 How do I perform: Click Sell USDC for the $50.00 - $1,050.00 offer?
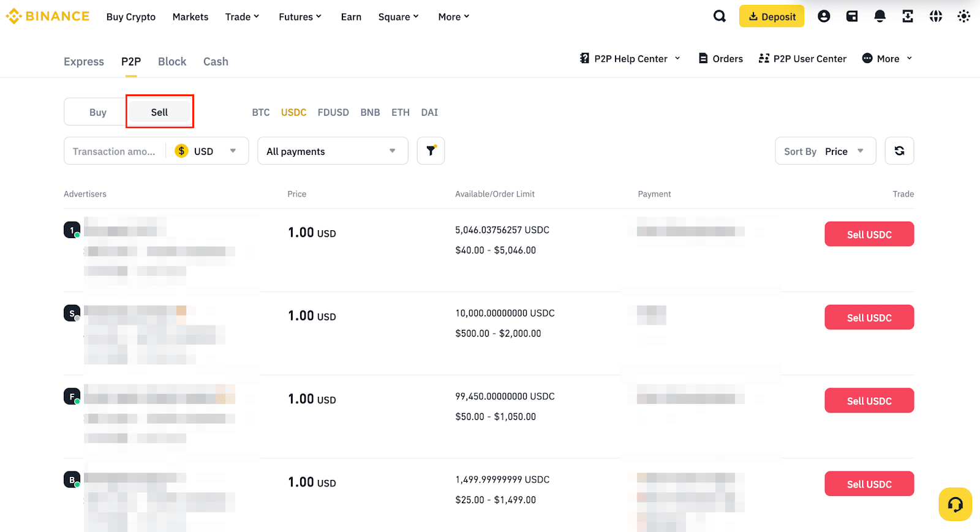(x=869, y=400)
